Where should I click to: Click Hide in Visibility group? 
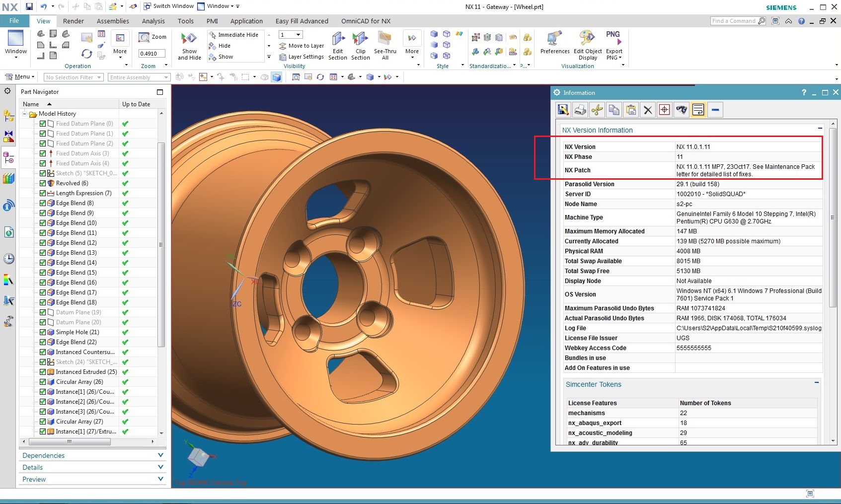tap(220, 46)
